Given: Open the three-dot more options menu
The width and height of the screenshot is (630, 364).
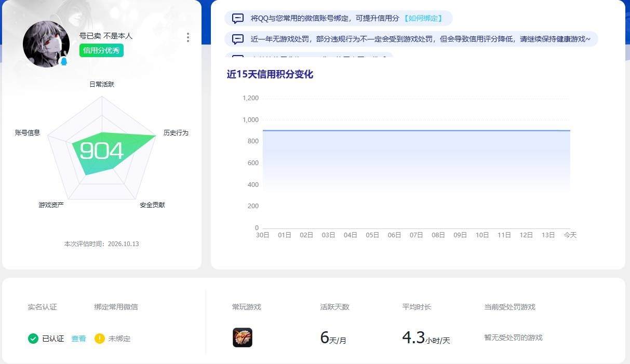Looking at the screenshot, I should (187, 37).
